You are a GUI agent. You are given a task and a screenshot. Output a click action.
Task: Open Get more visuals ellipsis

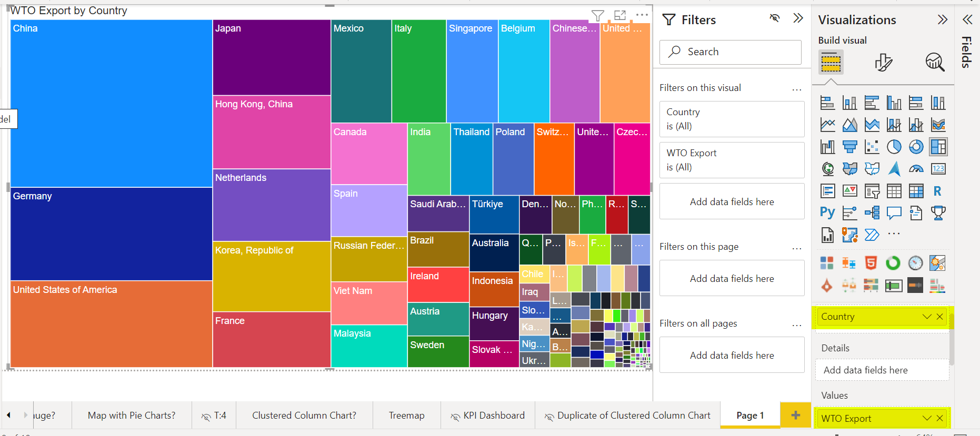pyautogui.click(x=894, y=233)
